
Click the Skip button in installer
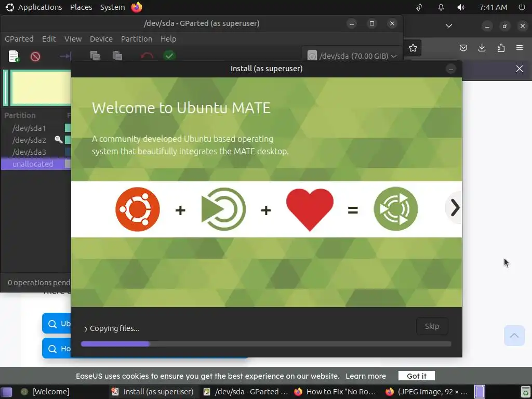point(432,326)
